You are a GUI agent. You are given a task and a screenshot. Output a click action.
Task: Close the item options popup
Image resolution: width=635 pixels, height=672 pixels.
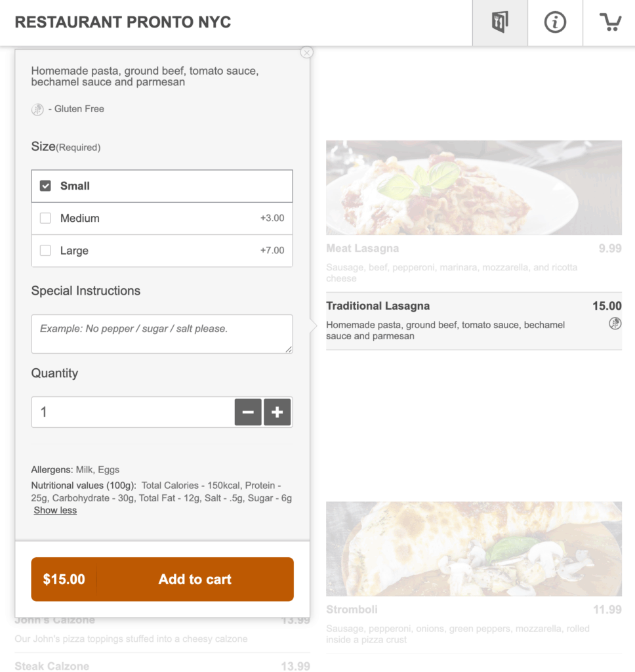(x=306, y=52)
